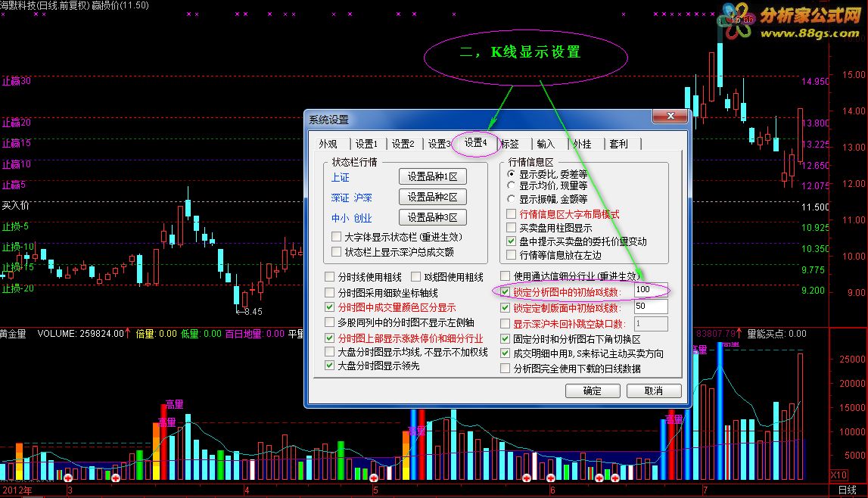868x498 pixels.
Task: Enable 使用通达信细分行业 checkbox
Action: tap(506, 275)
